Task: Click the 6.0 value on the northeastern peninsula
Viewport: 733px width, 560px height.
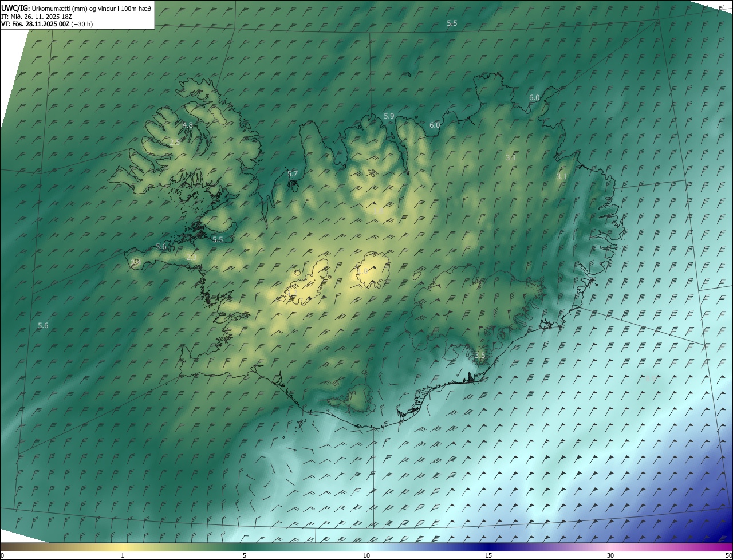Action: [x=534, y=98]
